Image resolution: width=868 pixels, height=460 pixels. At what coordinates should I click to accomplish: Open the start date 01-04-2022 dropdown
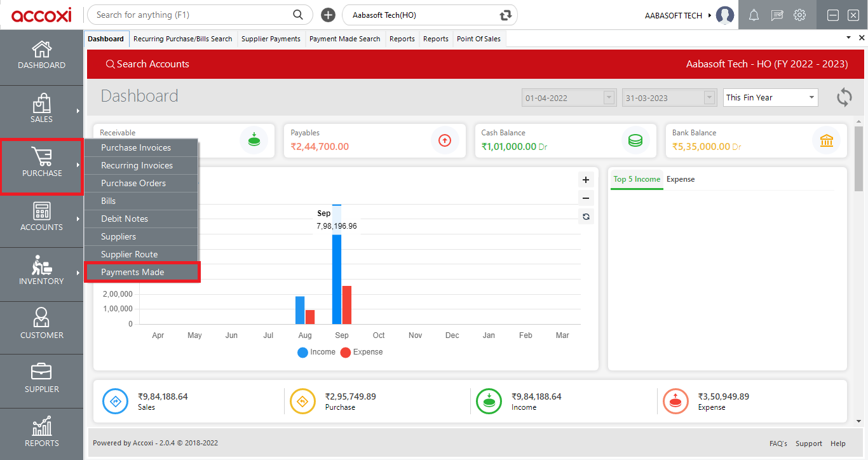609,98
